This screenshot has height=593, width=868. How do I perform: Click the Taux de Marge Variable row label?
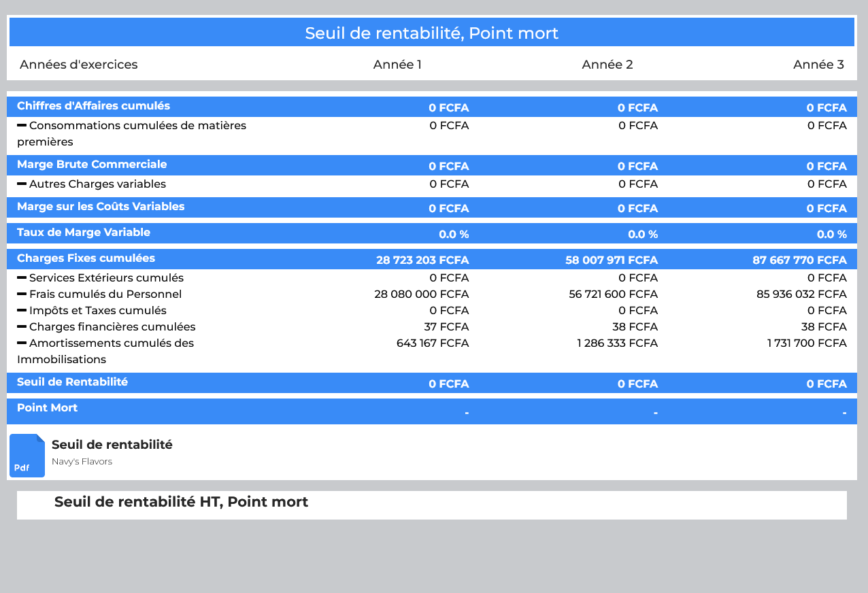tap(84, 233)
